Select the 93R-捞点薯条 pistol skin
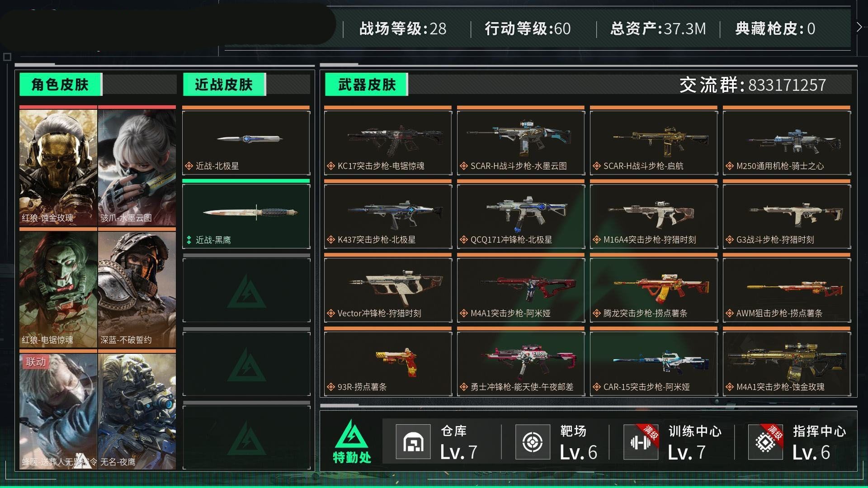 point(388,364)
